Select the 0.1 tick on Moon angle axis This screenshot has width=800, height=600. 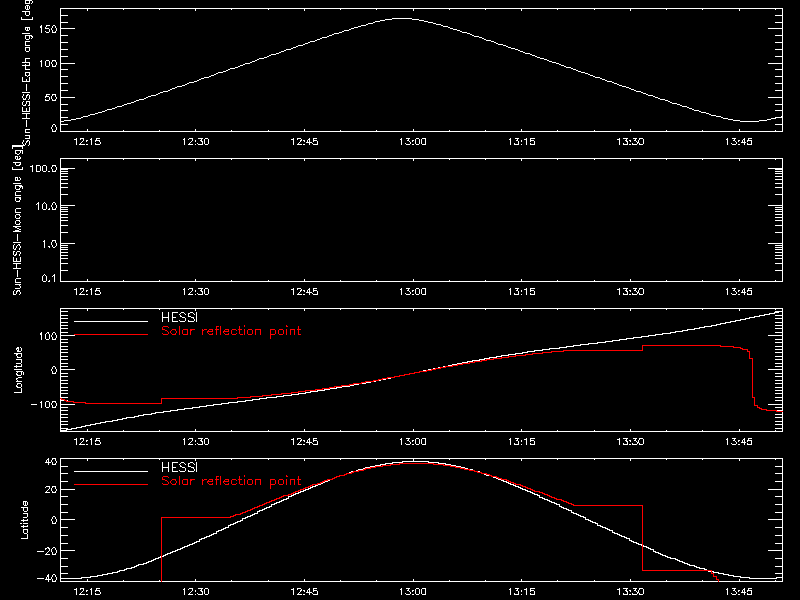[49, 278]
